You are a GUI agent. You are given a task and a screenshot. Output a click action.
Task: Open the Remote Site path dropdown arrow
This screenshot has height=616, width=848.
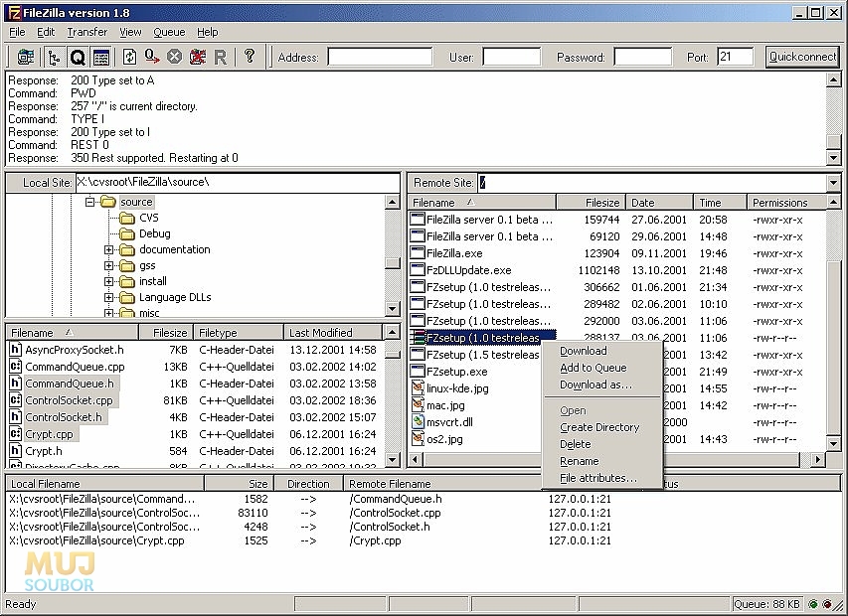click(833, 183)
